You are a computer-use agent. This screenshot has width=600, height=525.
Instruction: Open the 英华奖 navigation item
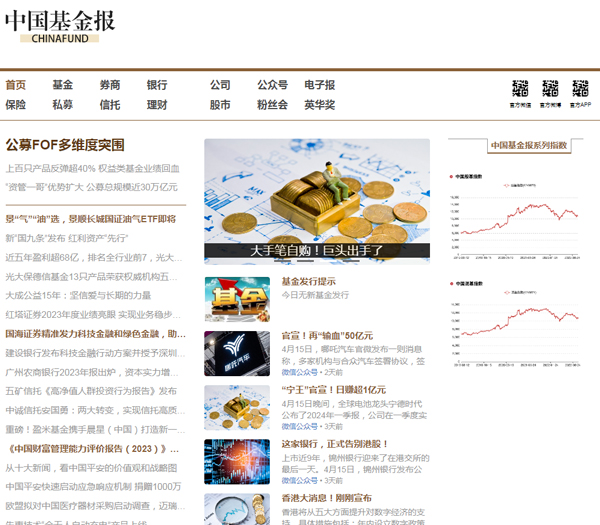click(320, 104)
